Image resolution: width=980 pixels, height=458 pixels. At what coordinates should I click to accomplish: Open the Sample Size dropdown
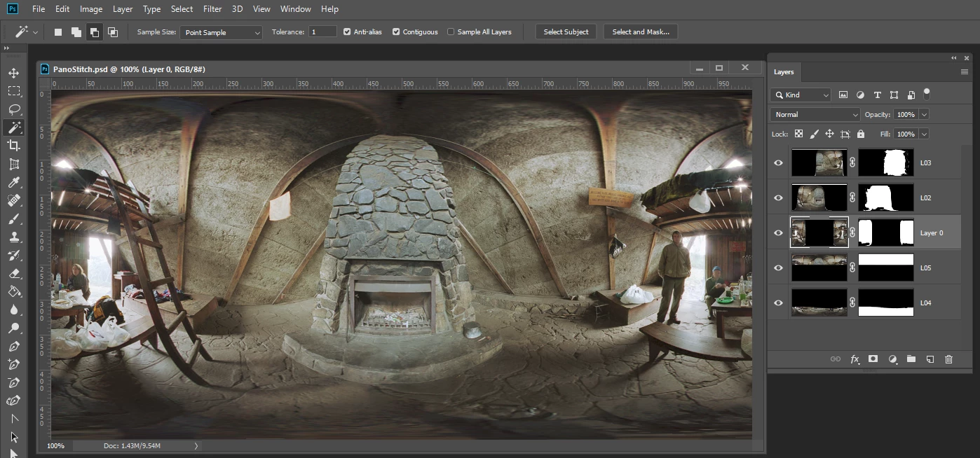(x=221, y=32)
